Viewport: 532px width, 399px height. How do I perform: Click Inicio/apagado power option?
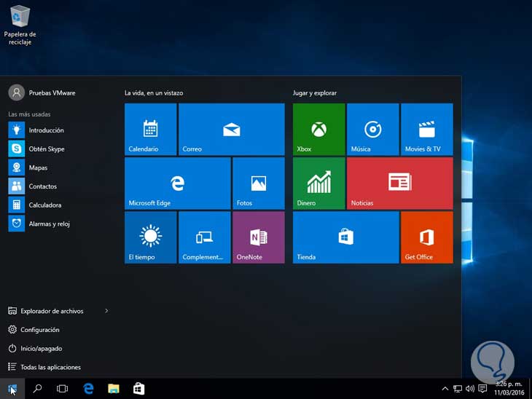[41, 349]
